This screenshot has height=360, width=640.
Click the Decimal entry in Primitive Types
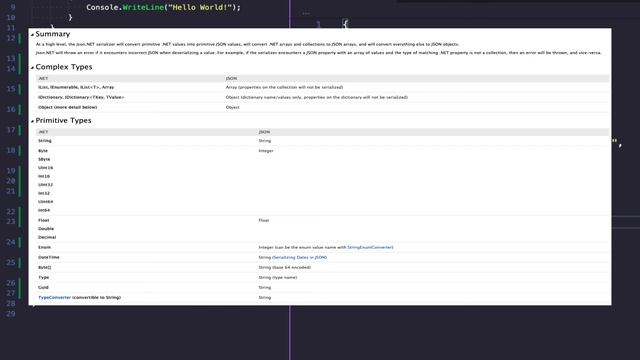[47, 237]
